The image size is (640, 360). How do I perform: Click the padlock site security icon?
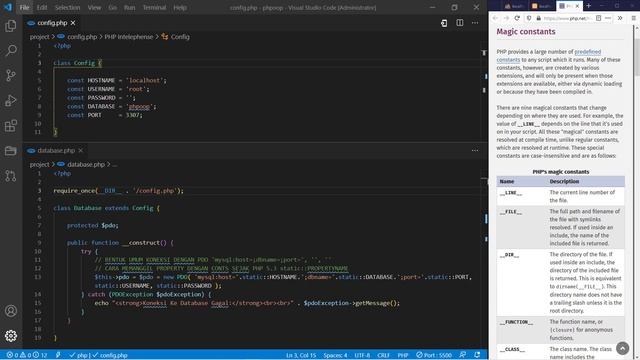(539, 18)
